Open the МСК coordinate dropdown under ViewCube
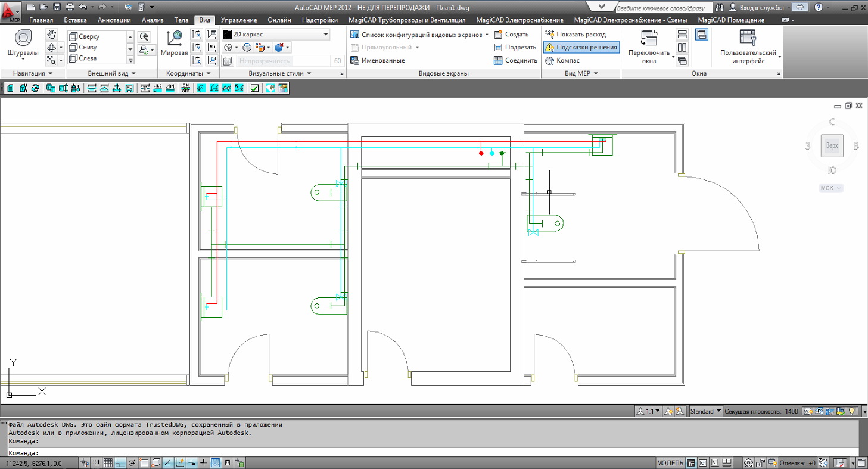Image resolution: width=868 pixels, height=469 pixels. pyautogui.click(x=831, y=188)
